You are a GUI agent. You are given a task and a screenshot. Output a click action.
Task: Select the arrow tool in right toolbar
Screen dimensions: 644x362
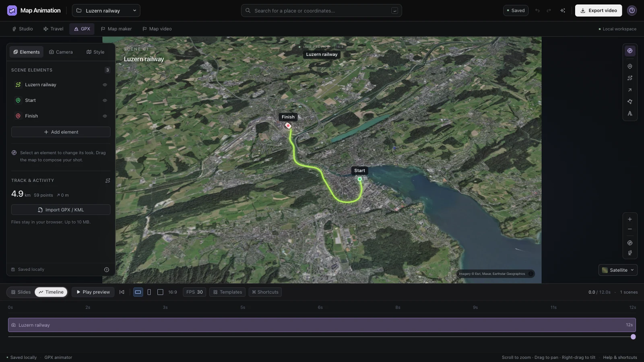click(x=630, y=90)
